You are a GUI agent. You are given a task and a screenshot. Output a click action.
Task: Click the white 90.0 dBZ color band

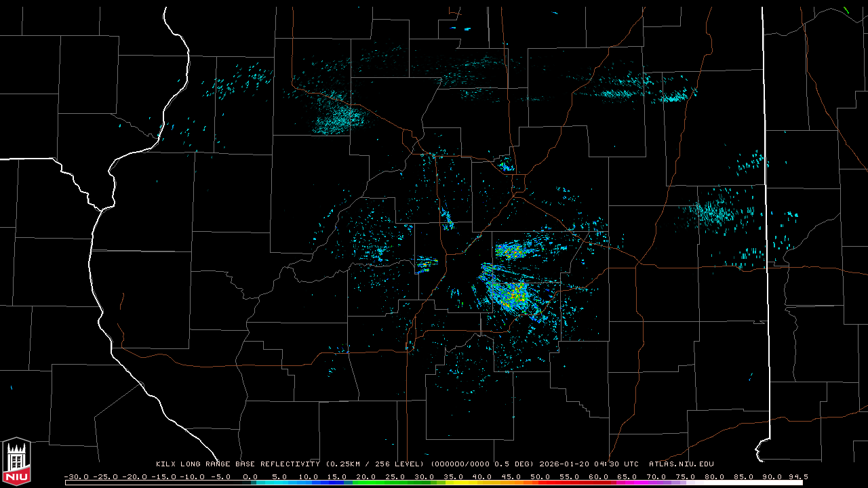772,483
